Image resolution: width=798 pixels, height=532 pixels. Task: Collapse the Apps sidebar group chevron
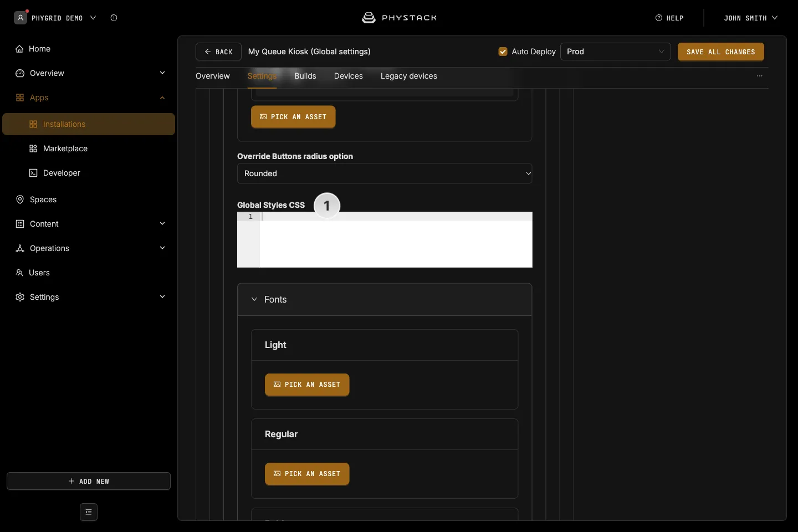(162, 98)
